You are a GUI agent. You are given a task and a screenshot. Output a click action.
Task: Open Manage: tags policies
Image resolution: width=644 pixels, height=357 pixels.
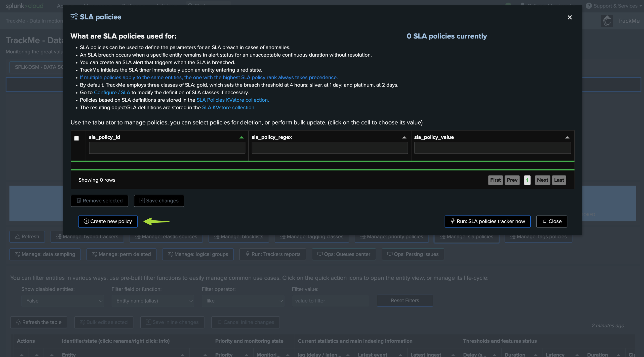click(x=538, y=237)
